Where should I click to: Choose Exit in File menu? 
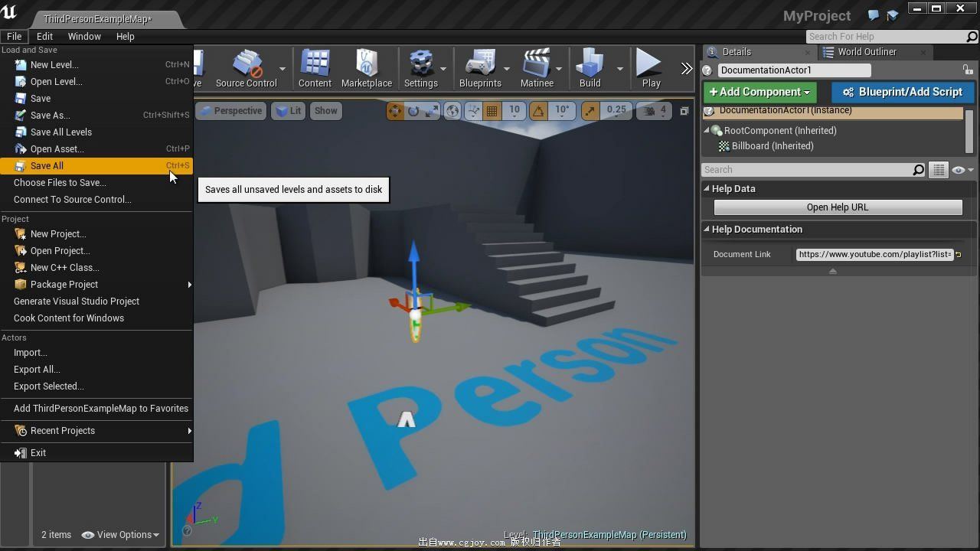pyautogui.click(x=96, y=453)
